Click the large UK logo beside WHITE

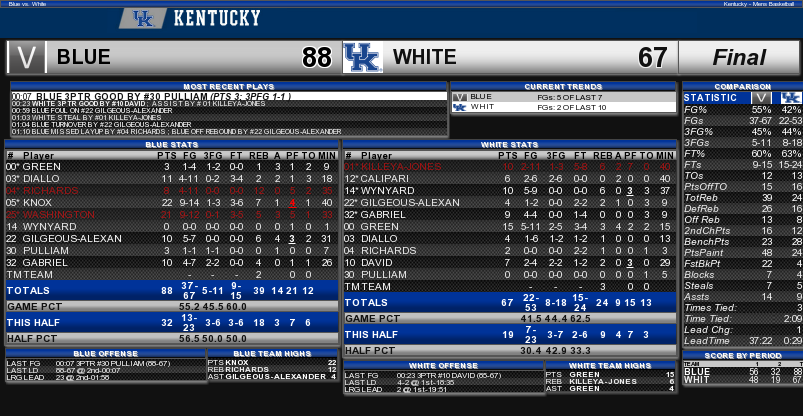[x=363, y=57]
